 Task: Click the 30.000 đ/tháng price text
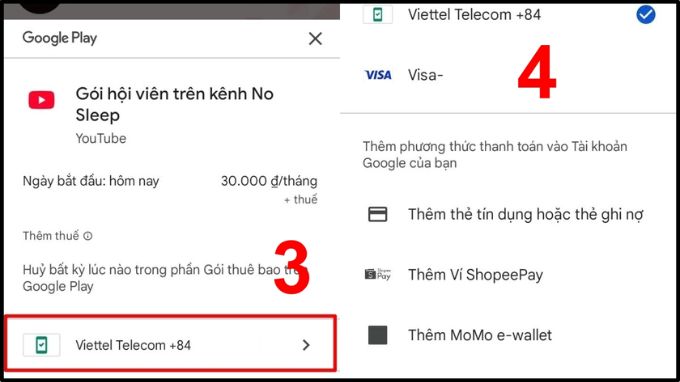click(269, 181)
